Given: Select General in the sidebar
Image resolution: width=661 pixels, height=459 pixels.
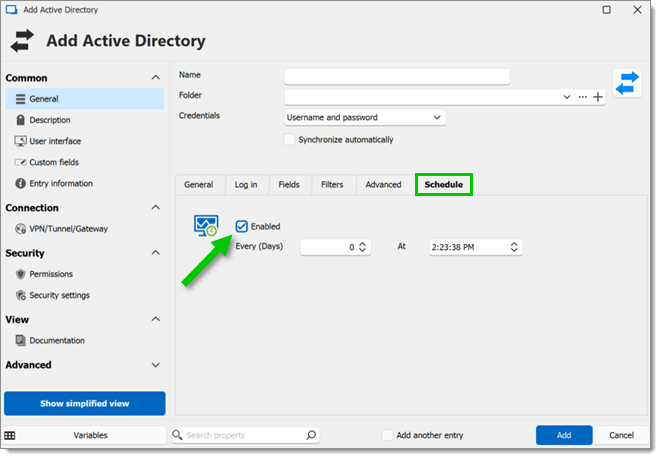Looking at the screenshot, I should (85, 99).
